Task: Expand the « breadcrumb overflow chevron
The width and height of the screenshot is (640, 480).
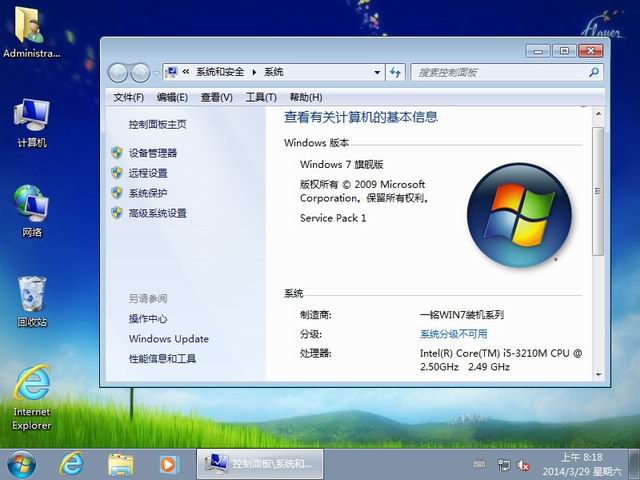Action: [186, 72]
